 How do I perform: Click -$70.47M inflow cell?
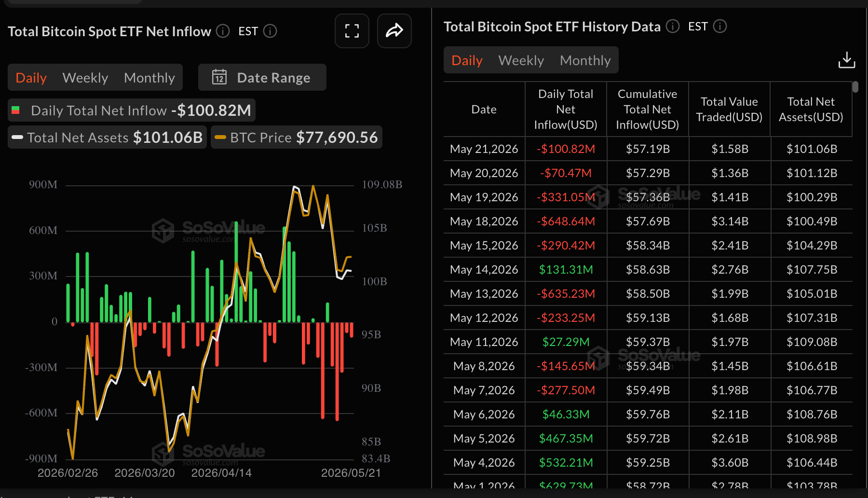click(x=566, y=173)
